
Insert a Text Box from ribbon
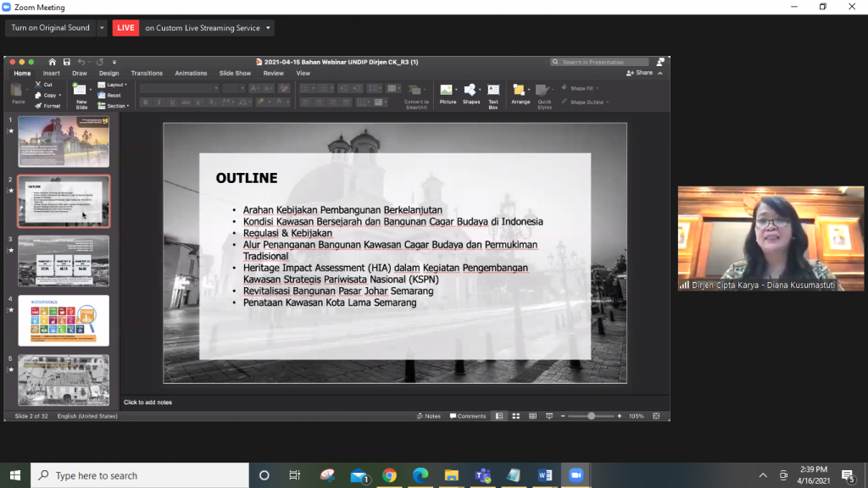point(493,91)
